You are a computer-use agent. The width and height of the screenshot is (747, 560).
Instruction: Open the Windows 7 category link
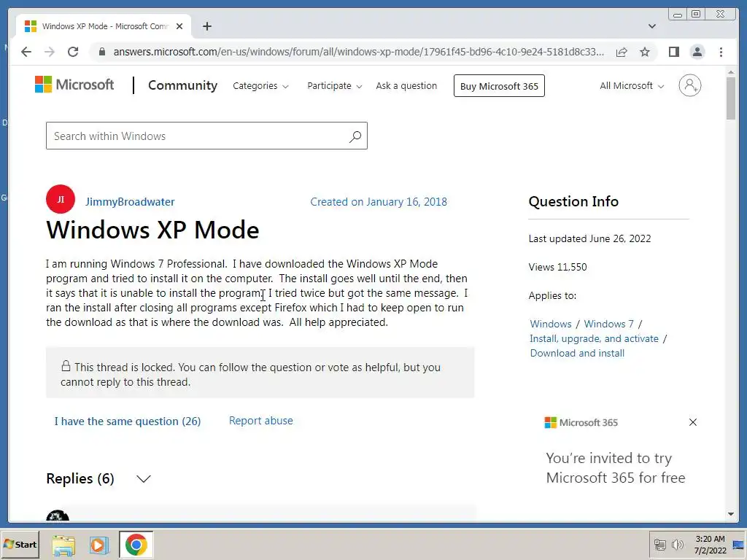(x=609, y=324)
